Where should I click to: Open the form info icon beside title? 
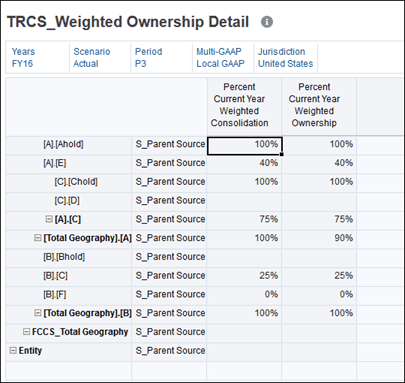[267, 22]
